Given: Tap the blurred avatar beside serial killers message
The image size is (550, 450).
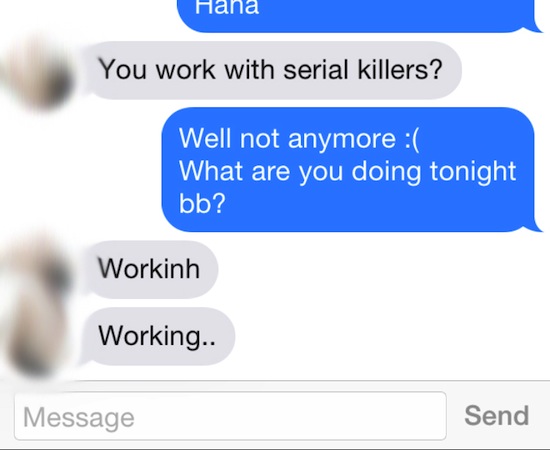Looking at the screenshot, I should [37, 75].
